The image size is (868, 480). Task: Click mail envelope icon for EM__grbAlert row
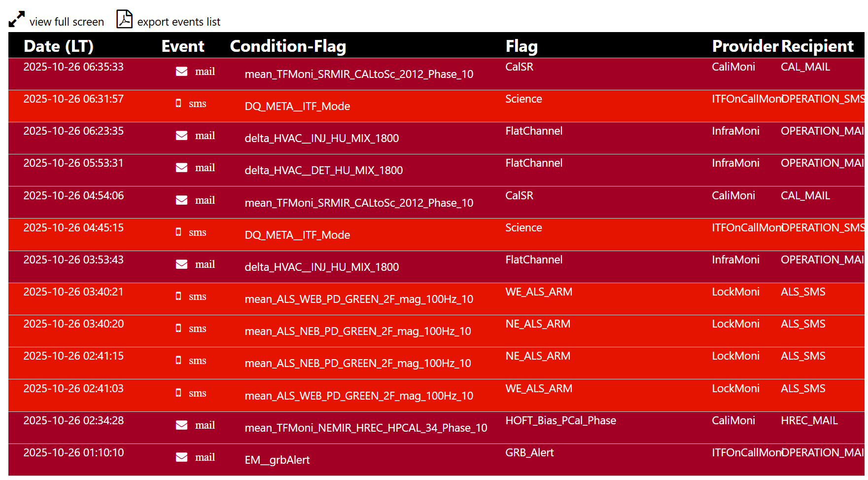click(x=181, y=457)
